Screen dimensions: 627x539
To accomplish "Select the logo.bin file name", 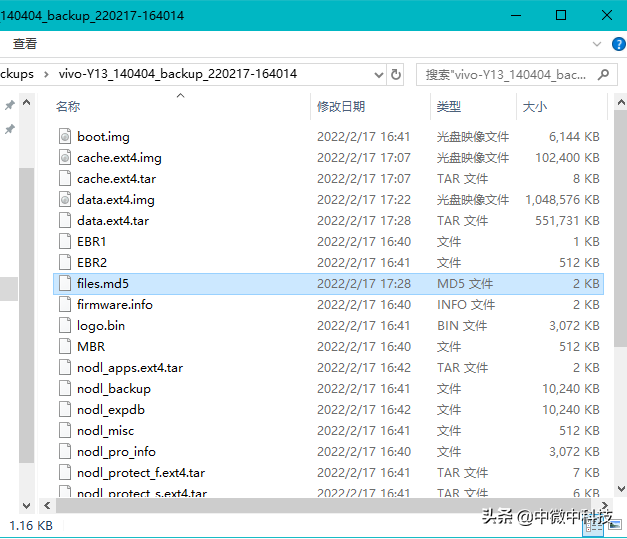I will [x=101, y=326].
